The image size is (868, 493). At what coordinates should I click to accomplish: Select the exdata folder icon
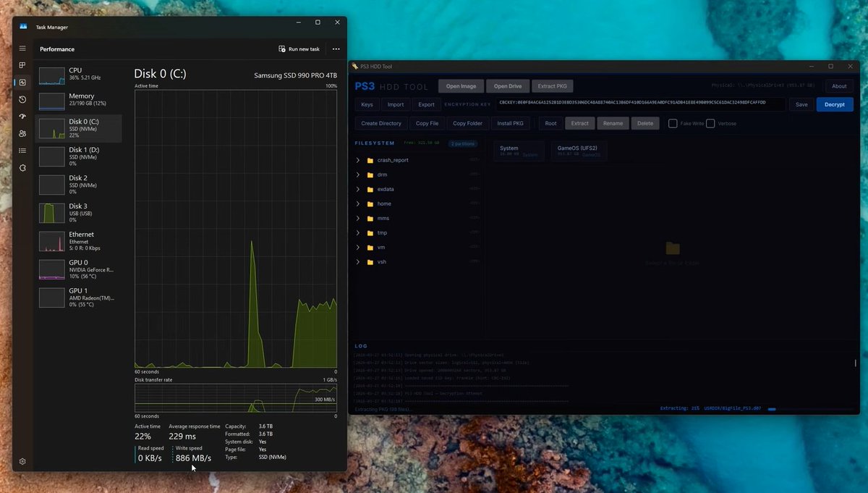pos(370,189)
